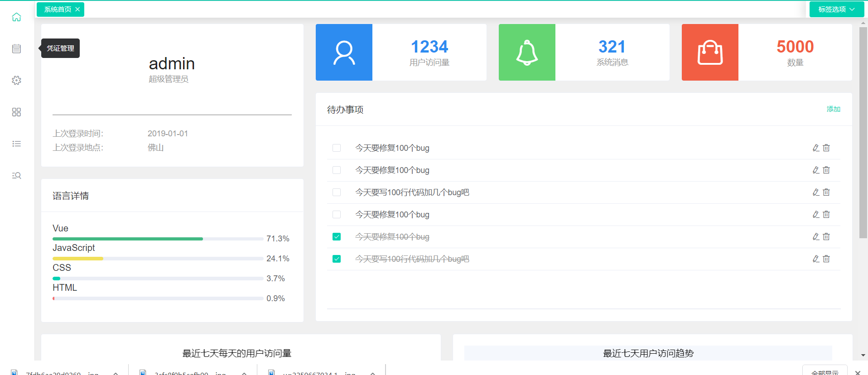The image size is (868, 375).
Task: Click the home icon in the sidebar
Action: pyautogui.click(x=16, y=17)
